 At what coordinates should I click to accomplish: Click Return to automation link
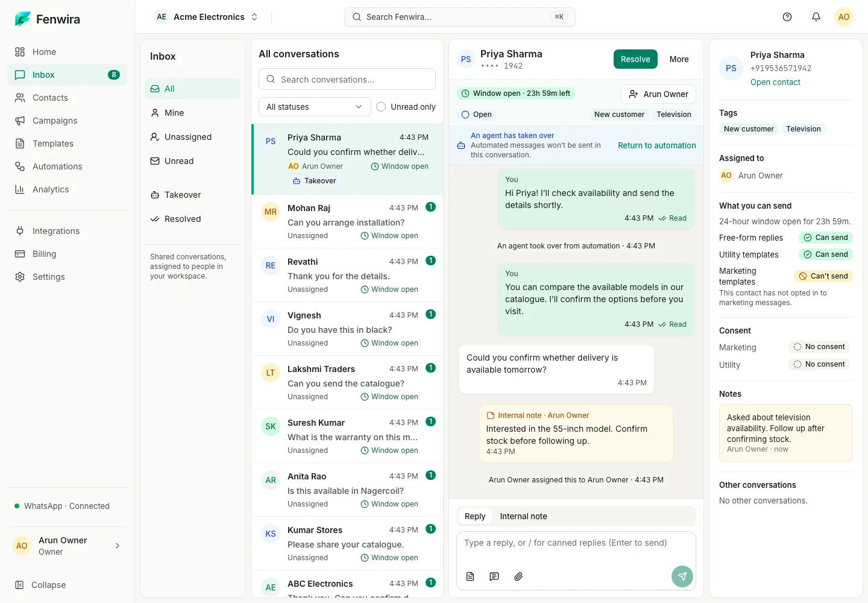click(656, 145)
